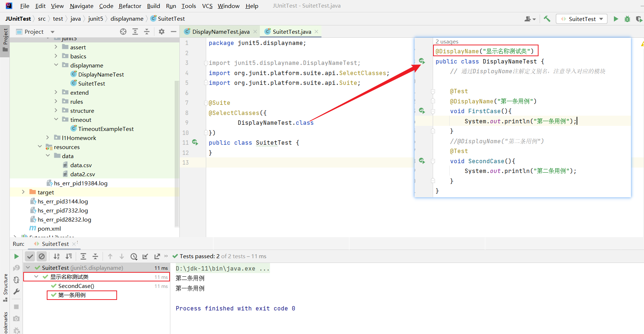Run SuitetTest using top toolbar play button
The width and height of the screenshot is (644, 334).
point(616,19)
